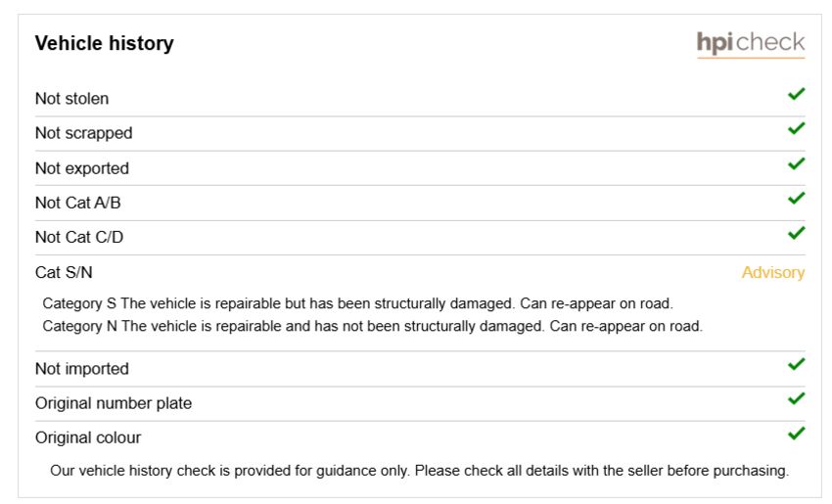Click the Vehicle history heading
The width and height of the screenshot is (832, 504).
click(x=105, y=43)
